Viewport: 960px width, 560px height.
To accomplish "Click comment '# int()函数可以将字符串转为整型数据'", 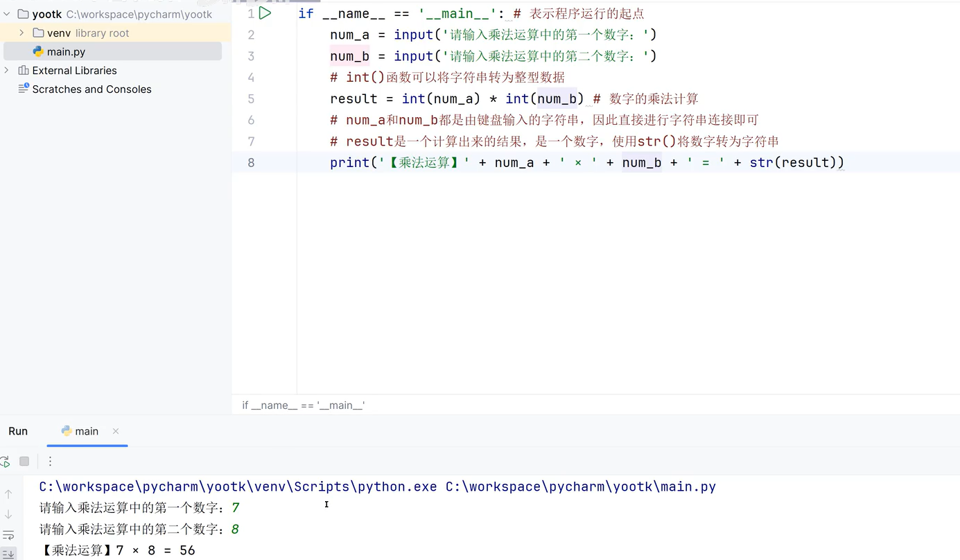I will point(448,78).
